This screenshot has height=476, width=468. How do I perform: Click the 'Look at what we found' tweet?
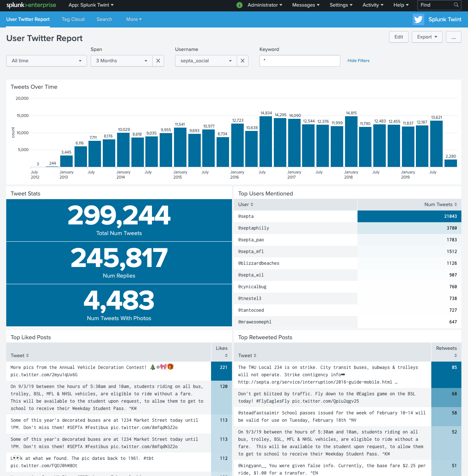point(108,462)
